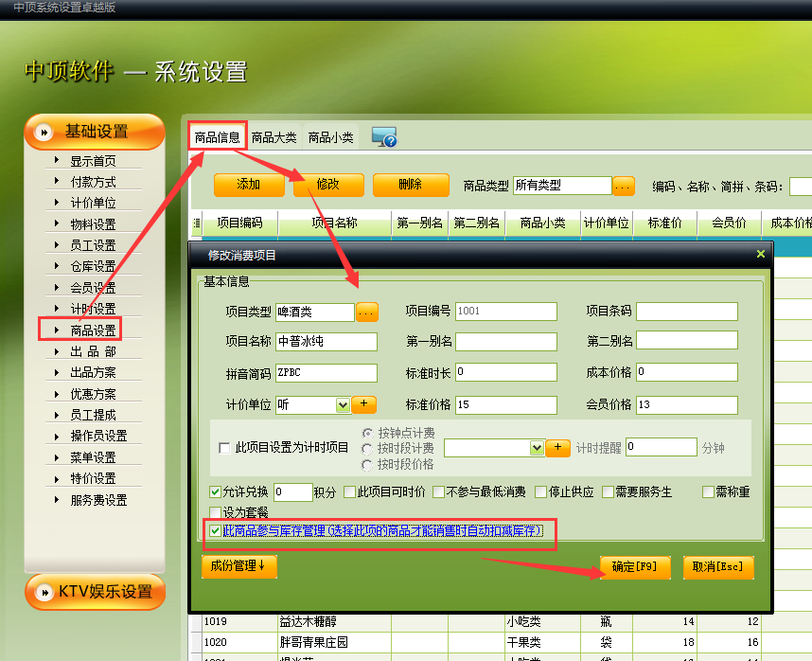
Task: Select 按时段计费 radio button
Action: 367,449
